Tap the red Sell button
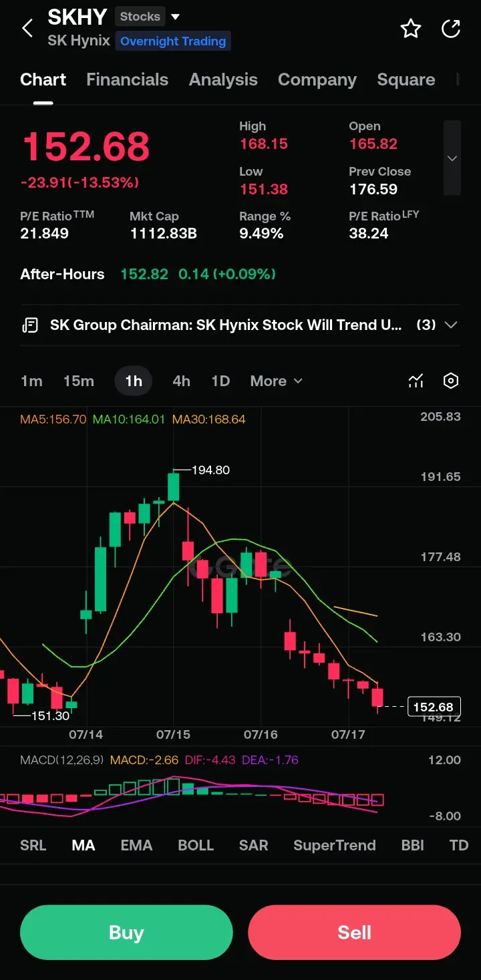Screen dimensions: 481x980 coord(354,932)
